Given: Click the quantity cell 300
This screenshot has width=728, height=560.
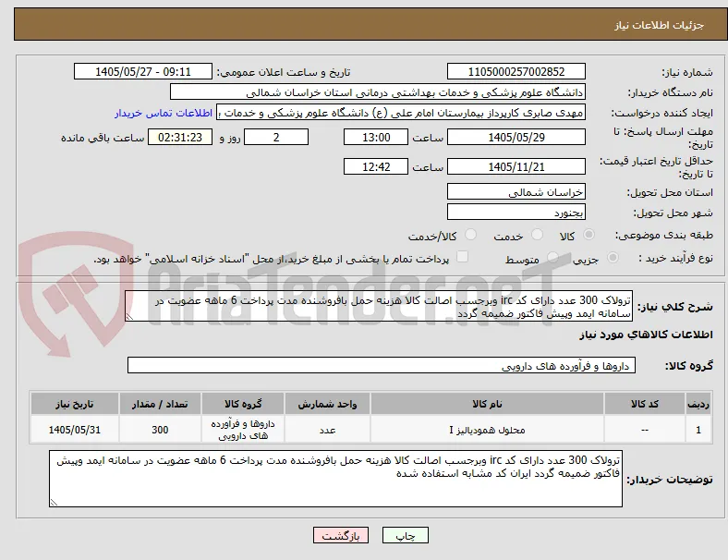Looking at the screenshot, I should (160, 430).
